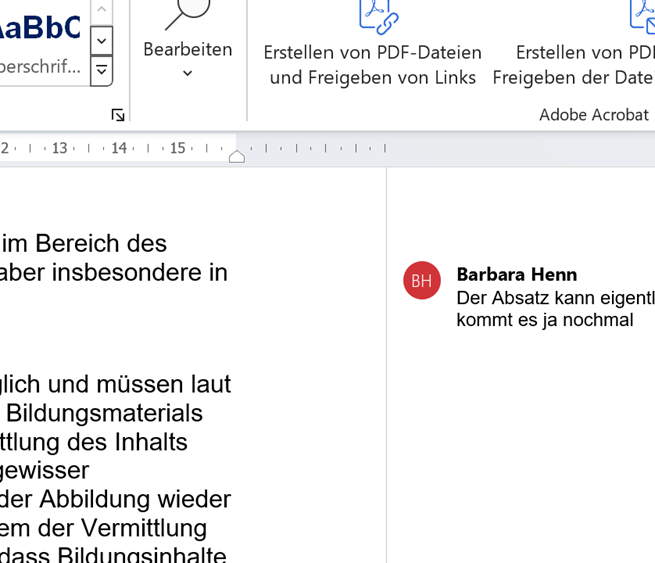The width and height of the screenshot is (655, 563).
Task: Click the PDF-Dateien link creation icon
Action: 378,17
